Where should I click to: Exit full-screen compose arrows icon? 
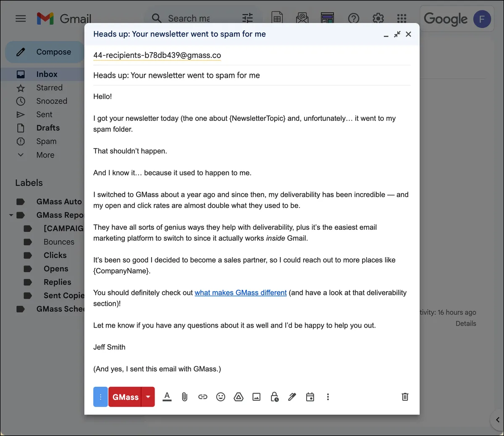coord(397,34)
